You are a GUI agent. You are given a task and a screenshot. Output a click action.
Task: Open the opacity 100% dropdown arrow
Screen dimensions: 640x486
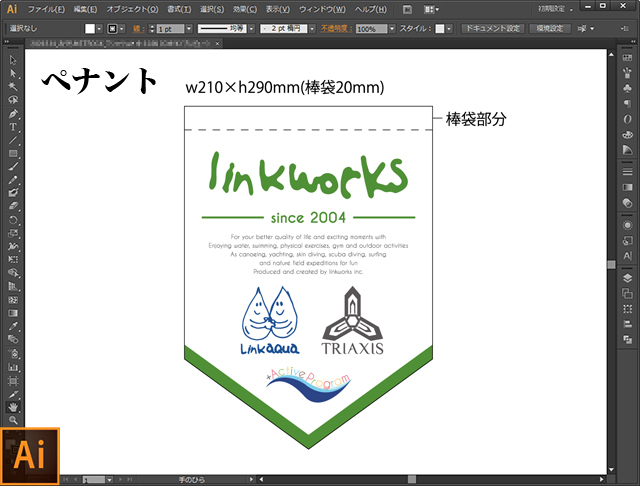click(392, 29)
